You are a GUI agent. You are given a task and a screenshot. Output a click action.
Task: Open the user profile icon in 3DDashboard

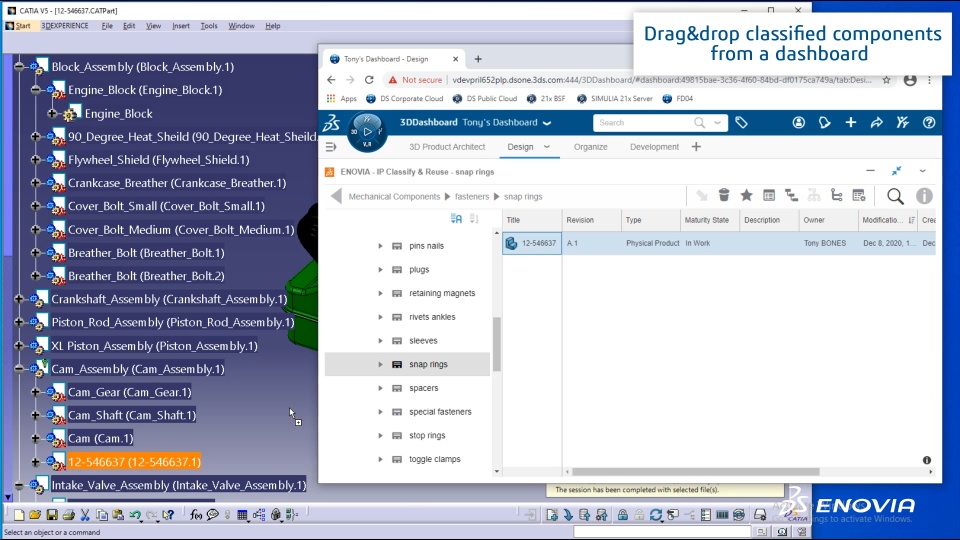click(x=798, y=122)
